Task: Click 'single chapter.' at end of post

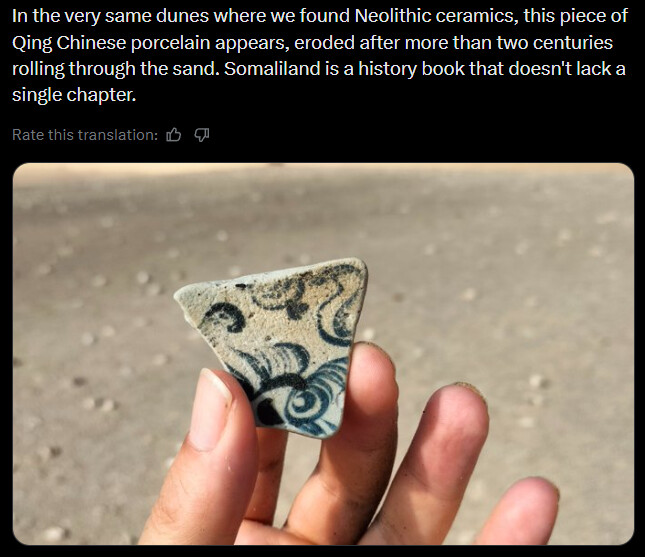Action: click(74, 95)
